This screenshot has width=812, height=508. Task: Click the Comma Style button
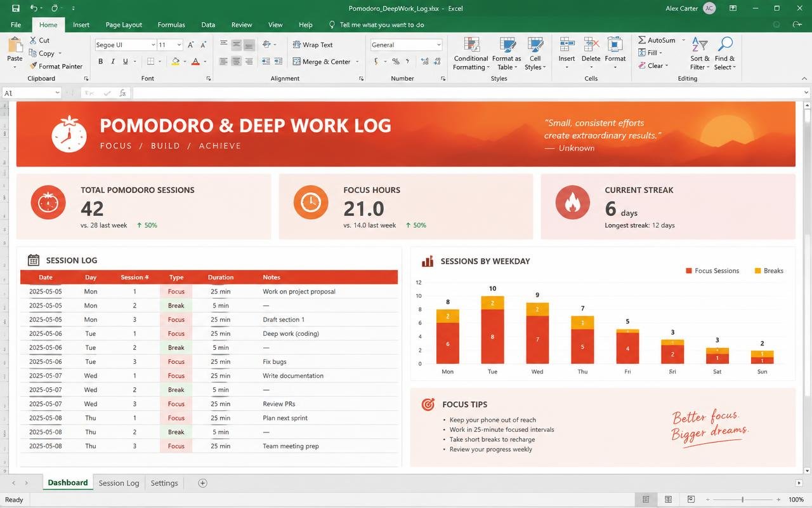click(407, 62)
